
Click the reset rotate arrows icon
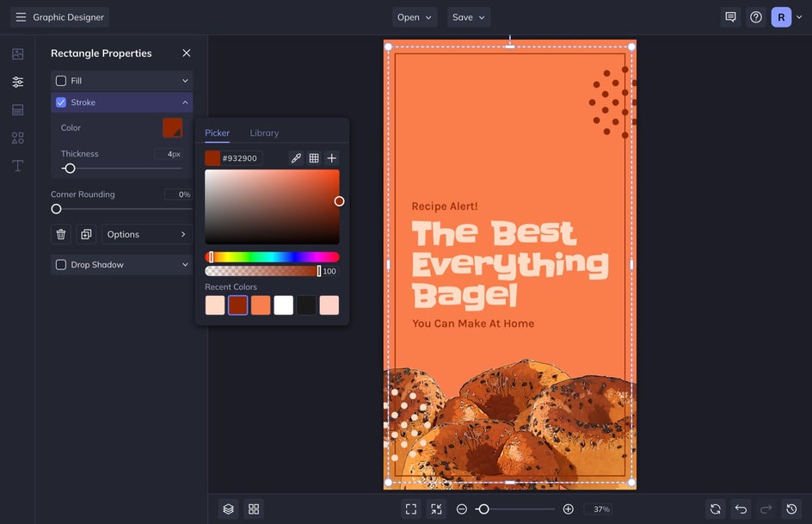(716, 509)
